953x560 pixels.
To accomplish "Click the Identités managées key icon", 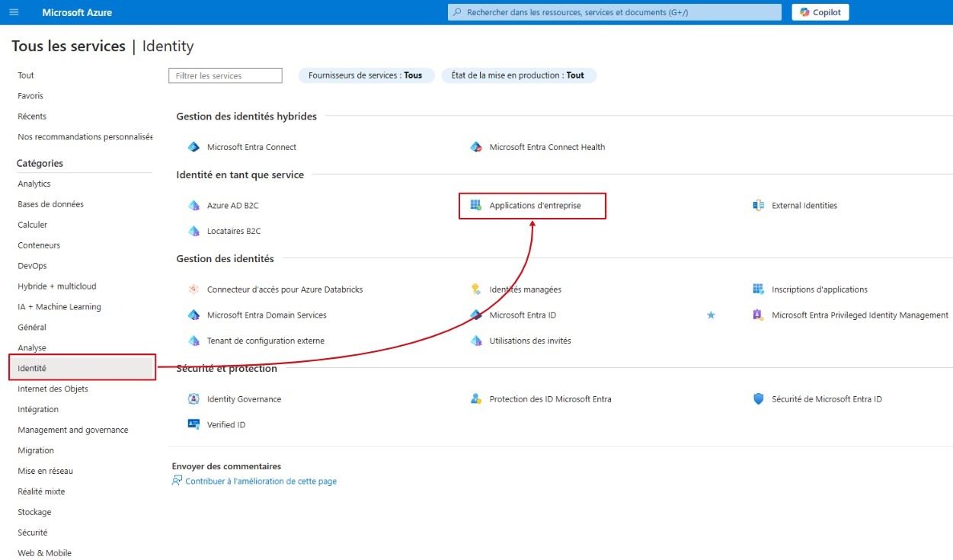I will tap(476, 290).
